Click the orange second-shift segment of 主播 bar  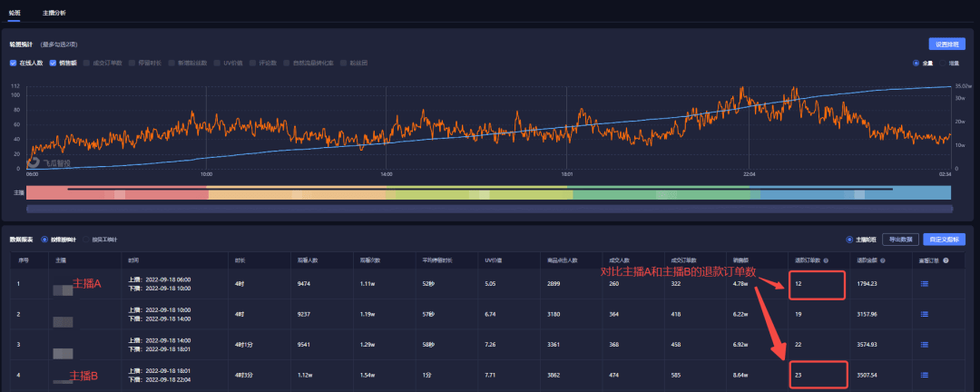(298, 192)
